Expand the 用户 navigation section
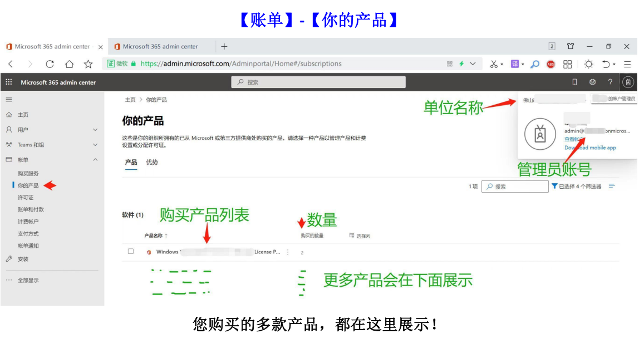The image size is (644, 338). [95, 130]
